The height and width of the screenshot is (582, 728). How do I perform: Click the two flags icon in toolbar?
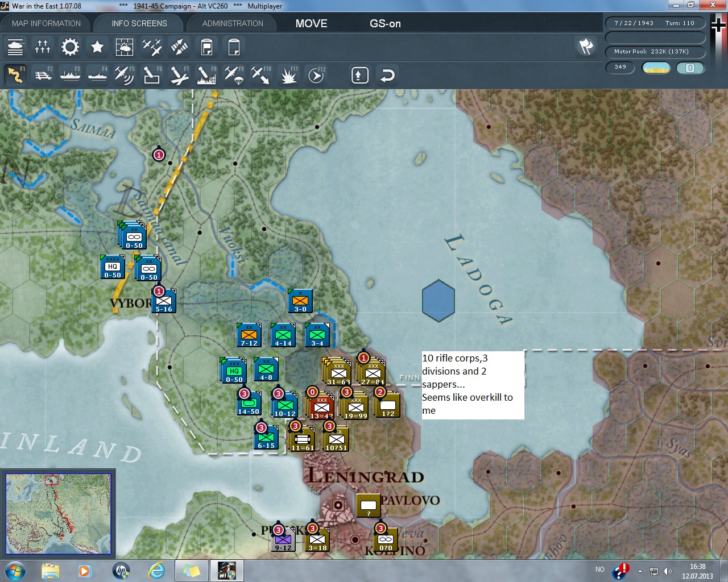tap(586, 47)
